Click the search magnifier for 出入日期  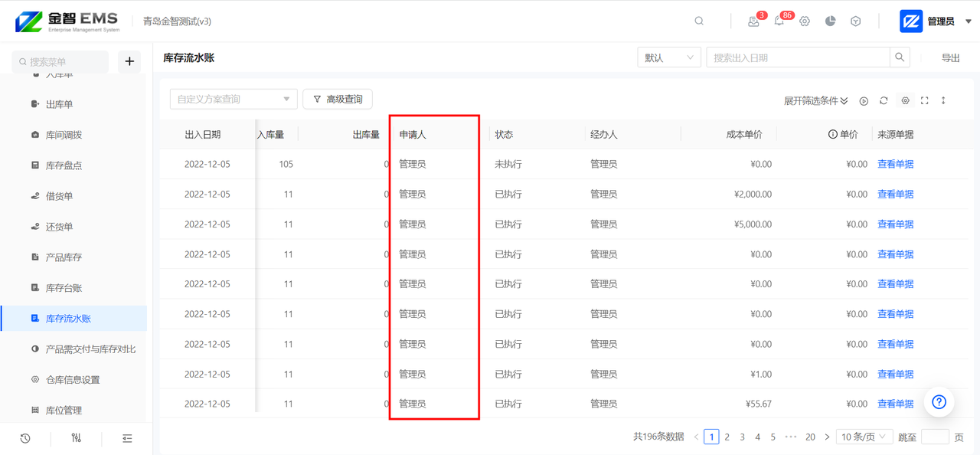coord(900,57)
